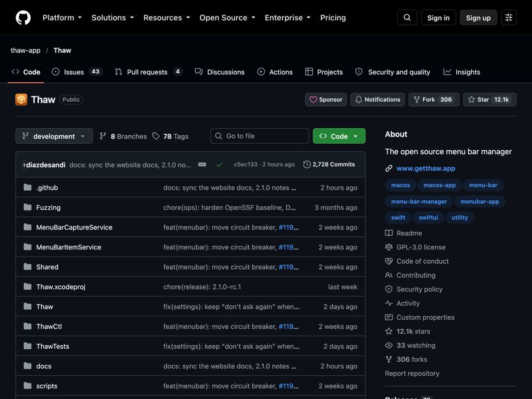The width and height of the screenshot is (532, 399).
Task: Open the .github folder
Action: [47, 187]
